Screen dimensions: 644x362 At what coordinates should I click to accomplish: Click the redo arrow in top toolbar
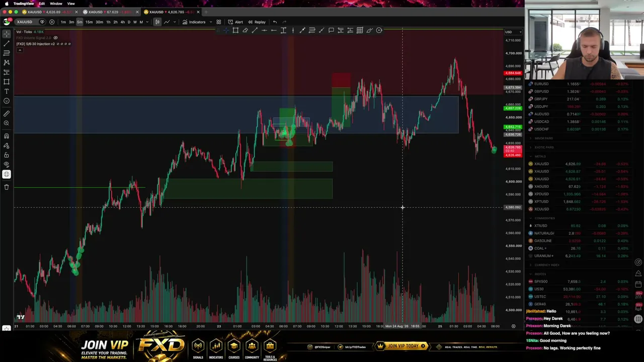click(x=284, y=22)
